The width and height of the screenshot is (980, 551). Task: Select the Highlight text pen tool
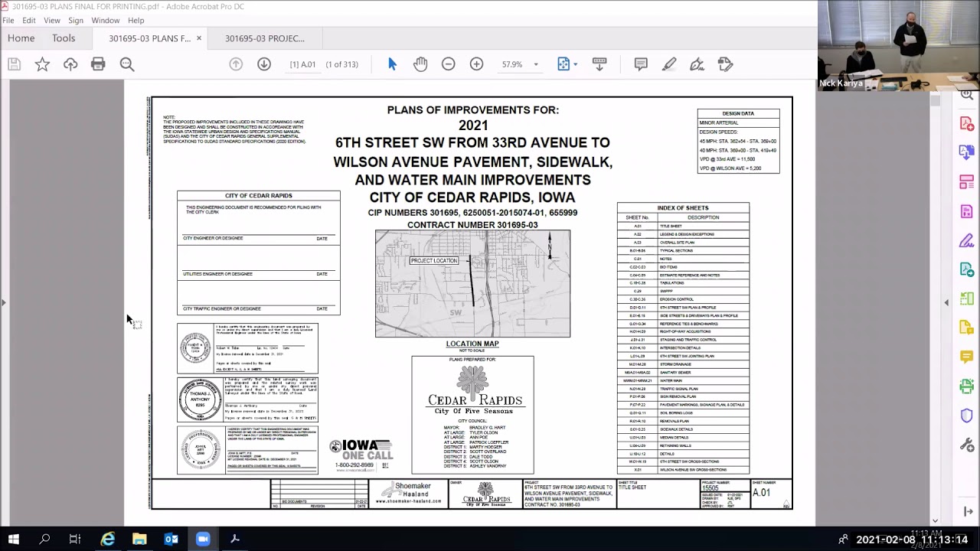pos(669,64)
